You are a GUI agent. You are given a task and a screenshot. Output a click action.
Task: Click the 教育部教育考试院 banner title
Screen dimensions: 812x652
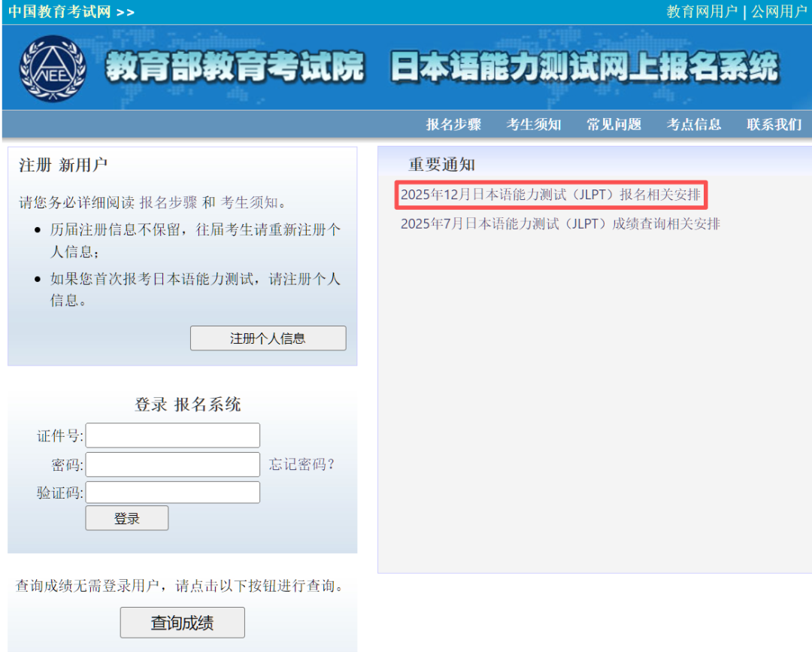(x=235, y=68)
